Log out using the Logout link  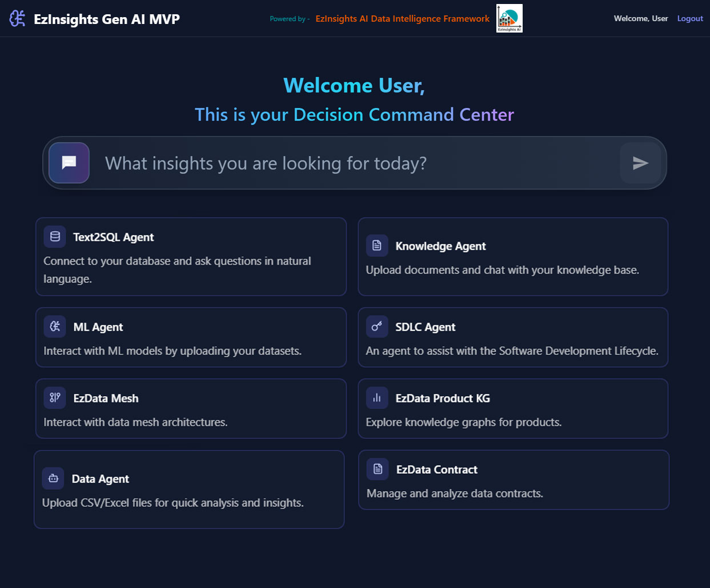pyautogui.click(x=689, y=18)
